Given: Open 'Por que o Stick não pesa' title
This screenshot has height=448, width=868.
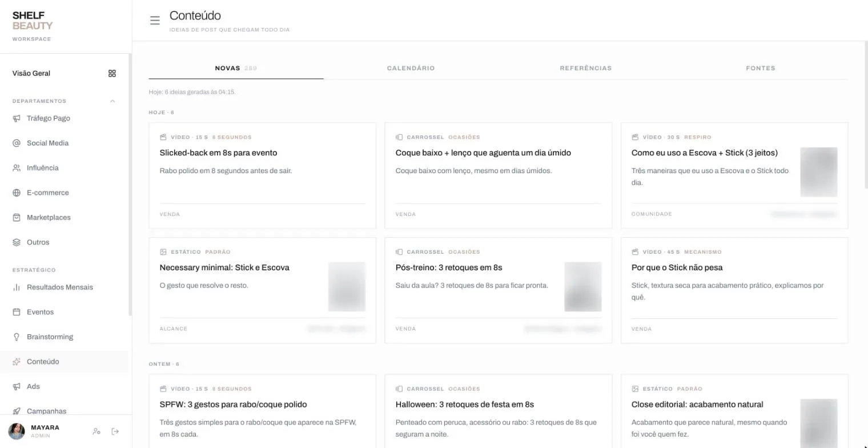Looking at the screenshot, I should pyautogui.click(x=677, y=267).
